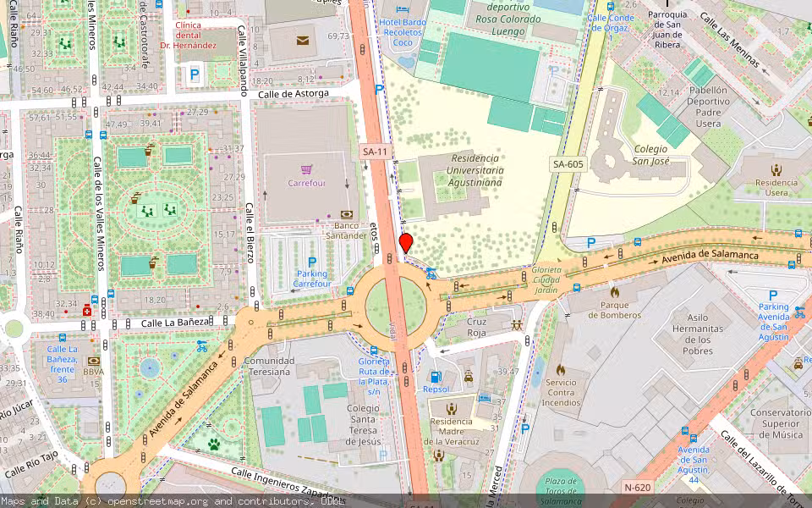This screenshot has height=508, width=812.
Task: Click the SA-11 road shield
Action: (x=375, y=152)
